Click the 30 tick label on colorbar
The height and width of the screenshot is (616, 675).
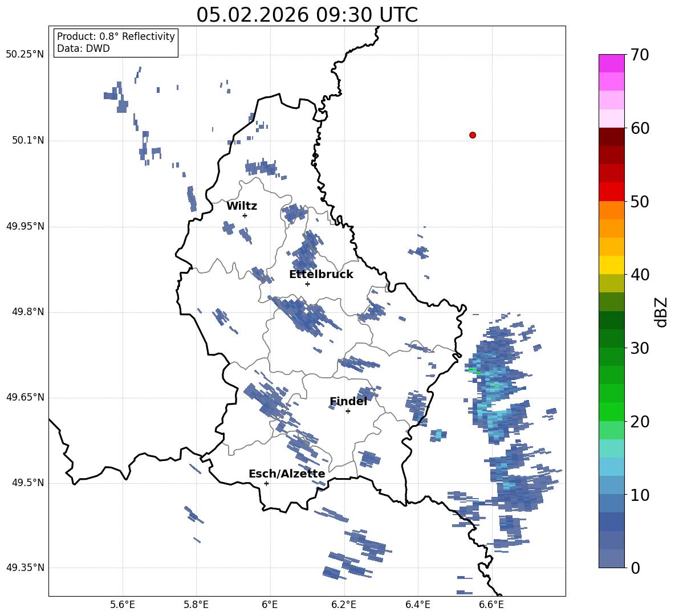(640, 348)
